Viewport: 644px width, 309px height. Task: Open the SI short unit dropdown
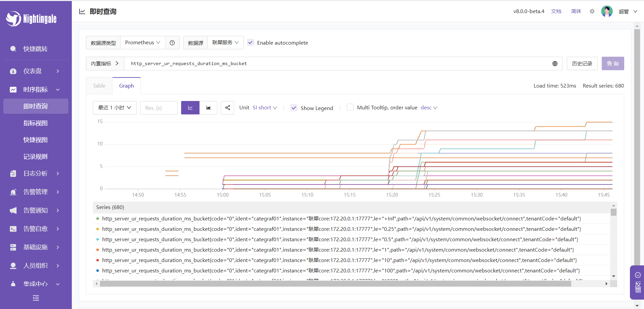265,108
